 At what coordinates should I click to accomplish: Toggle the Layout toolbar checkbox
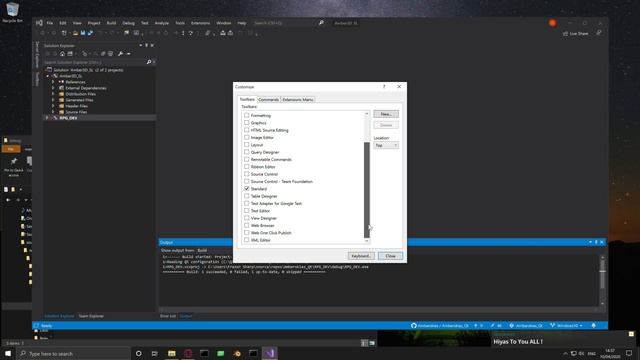click(x=247, y=144)
